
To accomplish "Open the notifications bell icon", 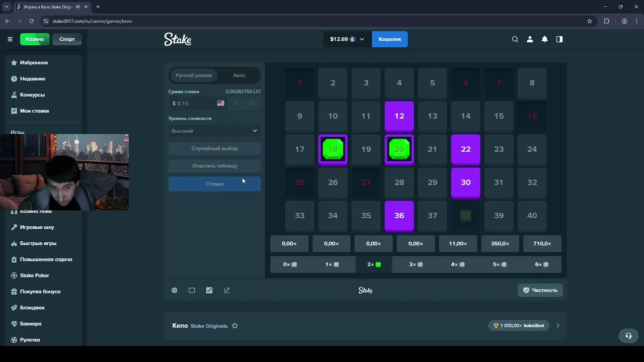I will pyautogui.click(x=544, y=39).
